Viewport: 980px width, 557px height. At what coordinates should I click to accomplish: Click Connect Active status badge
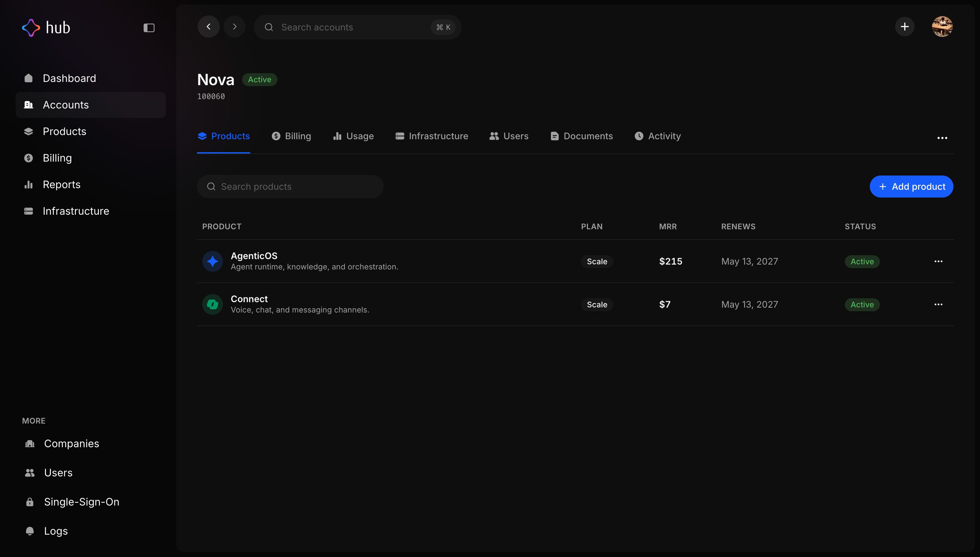tap(862, 304)
